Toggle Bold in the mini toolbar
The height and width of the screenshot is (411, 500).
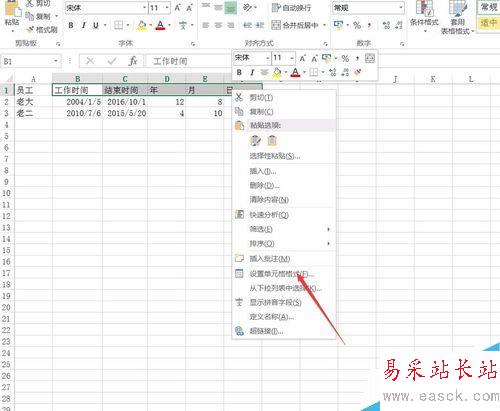(239, 72)
